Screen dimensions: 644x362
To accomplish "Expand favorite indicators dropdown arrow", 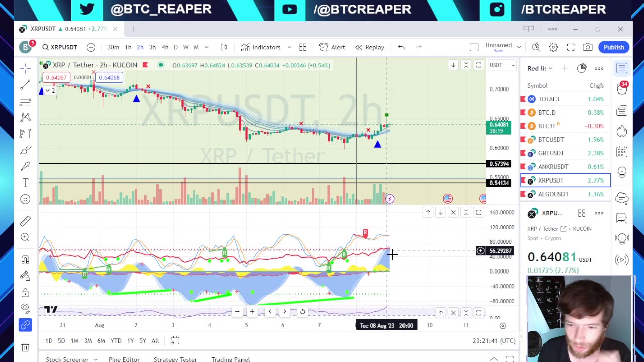I will click(x=289, y=47).
